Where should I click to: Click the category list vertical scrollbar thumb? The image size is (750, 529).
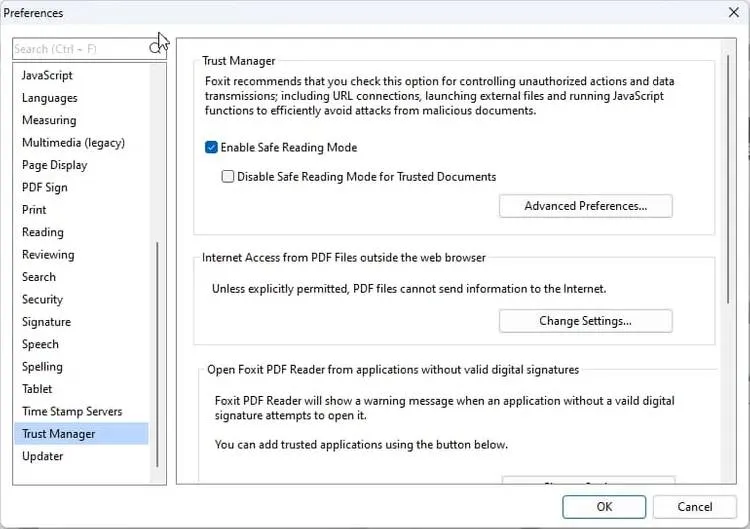(x=157, y=354)
